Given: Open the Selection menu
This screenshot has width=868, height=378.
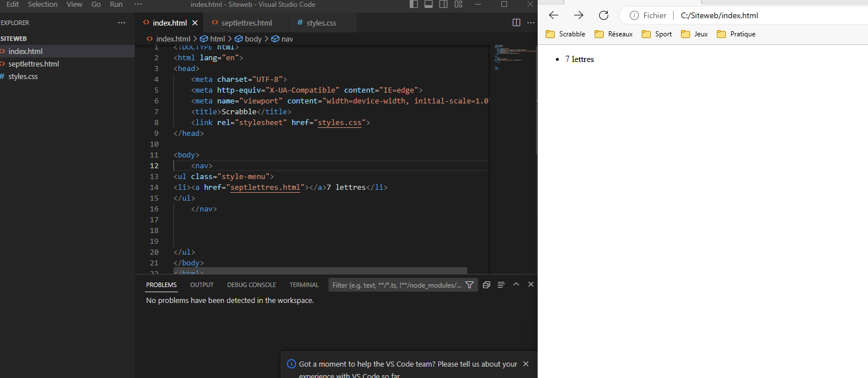Looking at the screenshot, I should [43, 4].
